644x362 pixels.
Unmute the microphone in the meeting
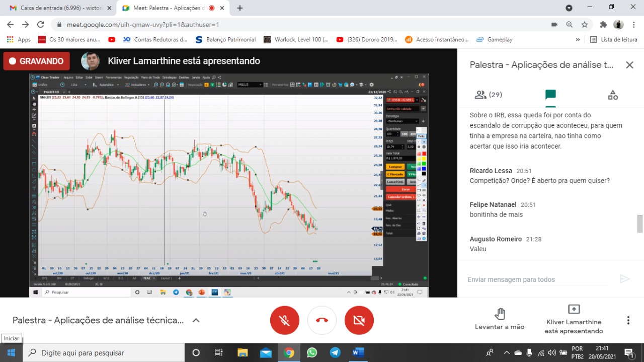(x=285, y=320)
